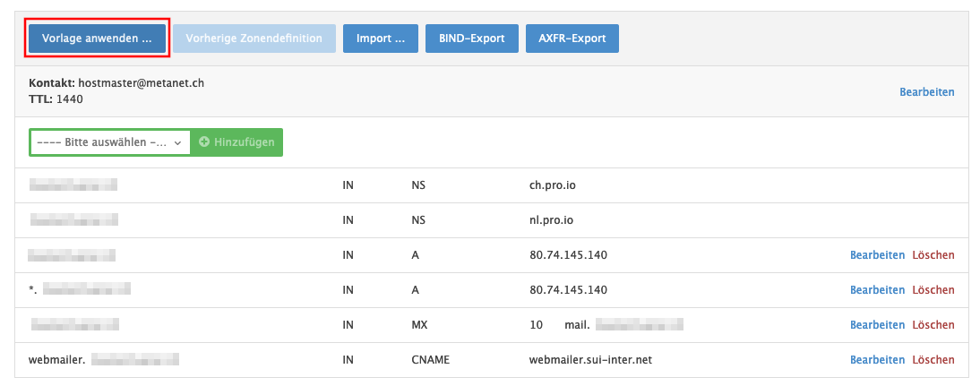Edit the wildcard A record
Image resolution: width=980 pixels, height=386 pixels.
tap(876, 290)
